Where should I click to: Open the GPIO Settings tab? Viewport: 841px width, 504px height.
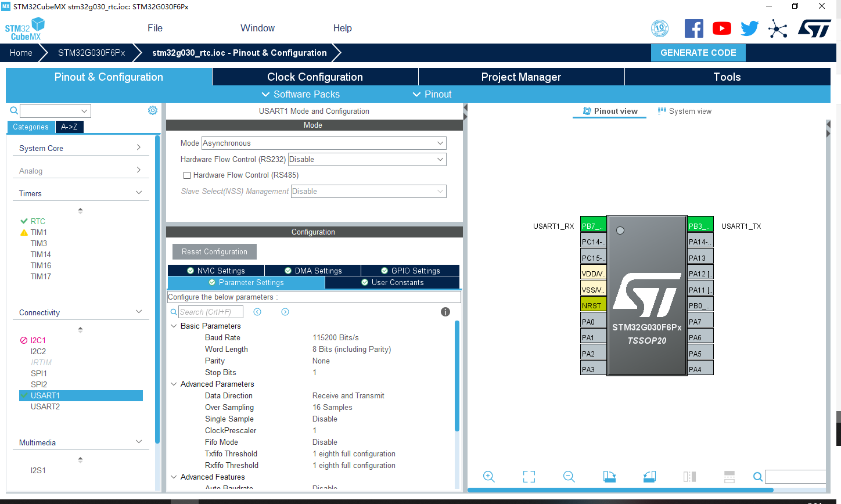(410, 271)
